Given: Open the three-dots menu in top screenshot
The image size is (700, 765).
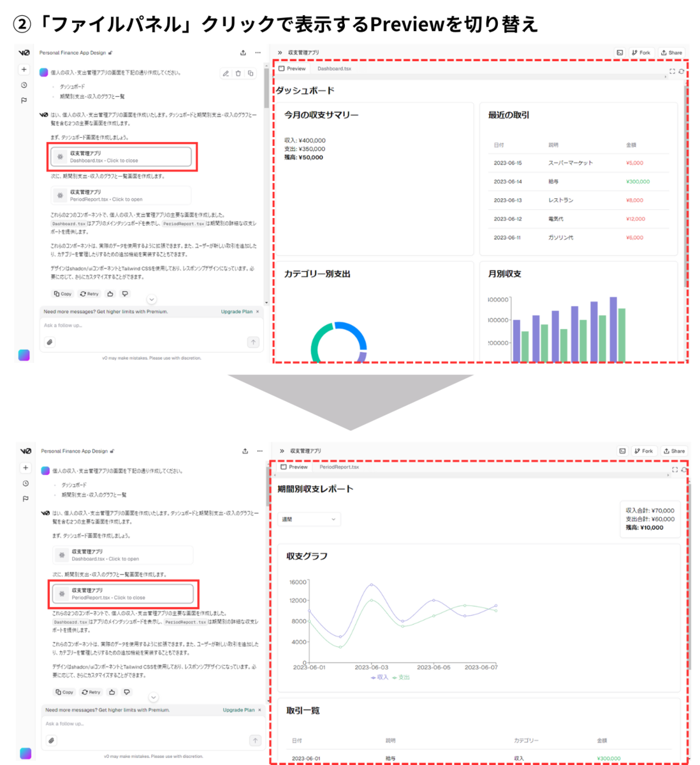Looking at the screenshot, I should pyautogui.click(x=258, y=53).
